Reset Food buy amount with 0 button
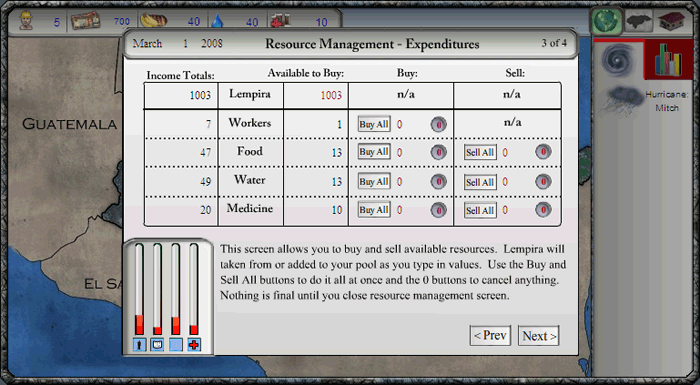Screen dimensions: 700x385 tap(438, 152)
